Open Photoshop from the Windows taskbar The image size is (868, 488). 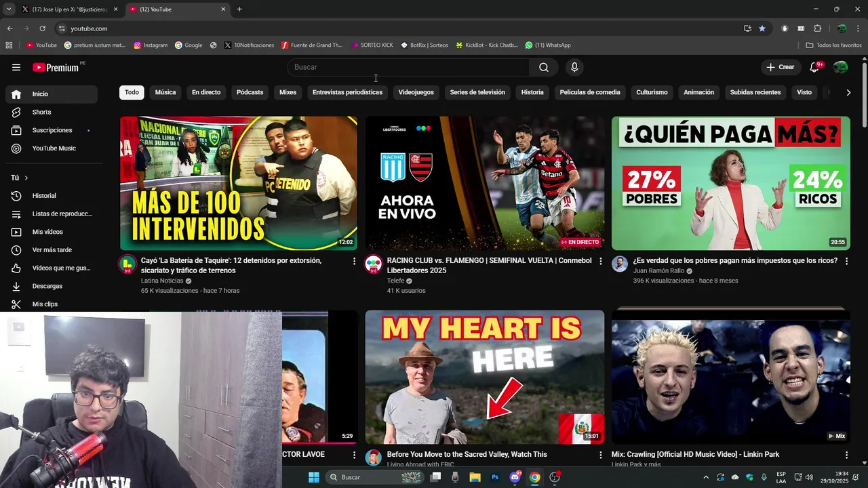coord(495,477)
